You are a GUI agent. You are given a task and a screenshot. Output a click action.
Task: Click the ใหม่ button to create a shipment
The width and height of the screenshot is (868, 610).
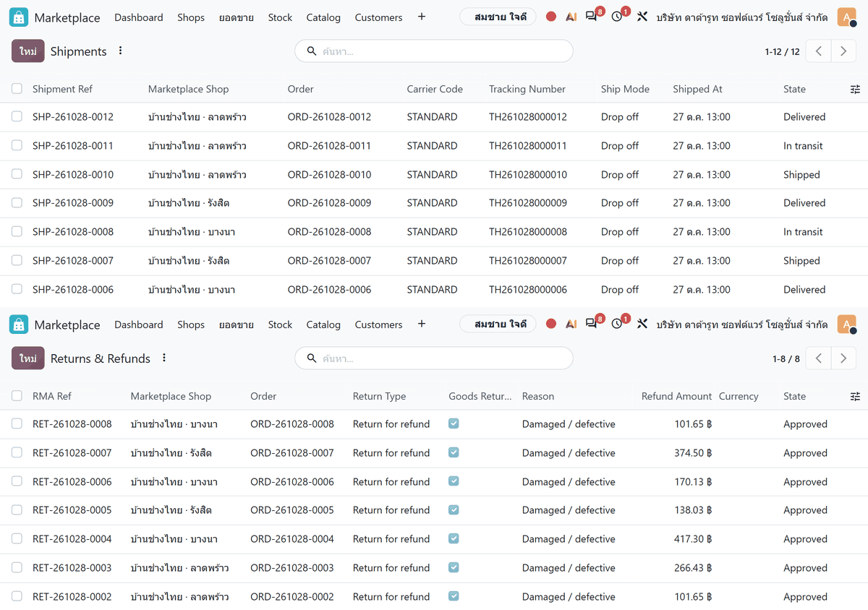point(28,51)
